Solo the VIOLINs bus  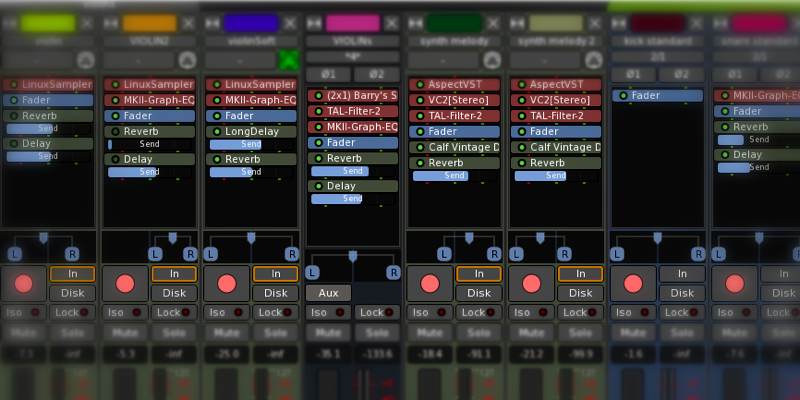click(377, 333)
